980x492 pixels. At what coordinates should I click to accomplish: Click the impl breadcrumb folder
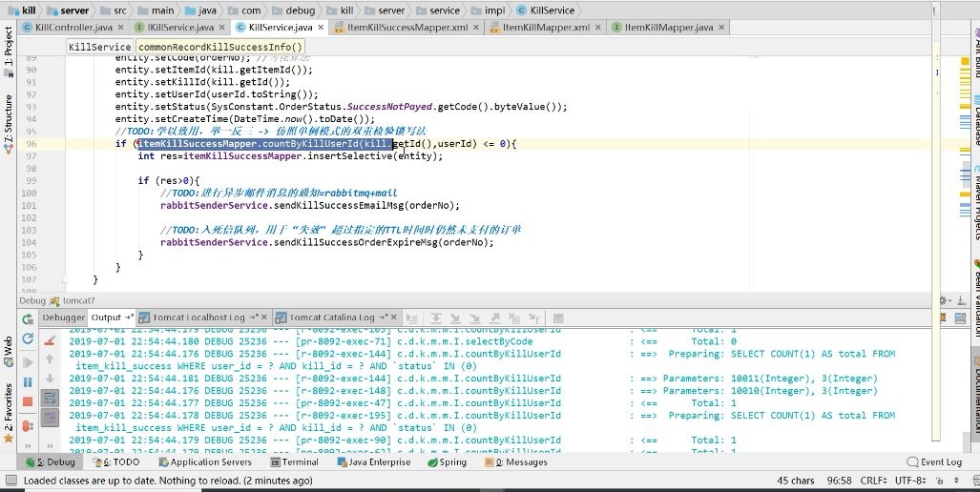coord(489,10)
